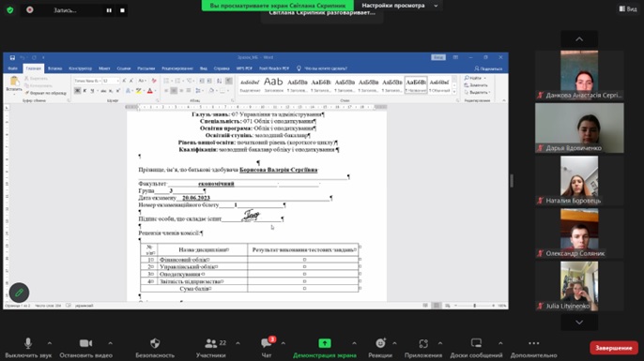644x361 pixels.
Task: Click the red Завершение button
Action: [x=614, y=348]
